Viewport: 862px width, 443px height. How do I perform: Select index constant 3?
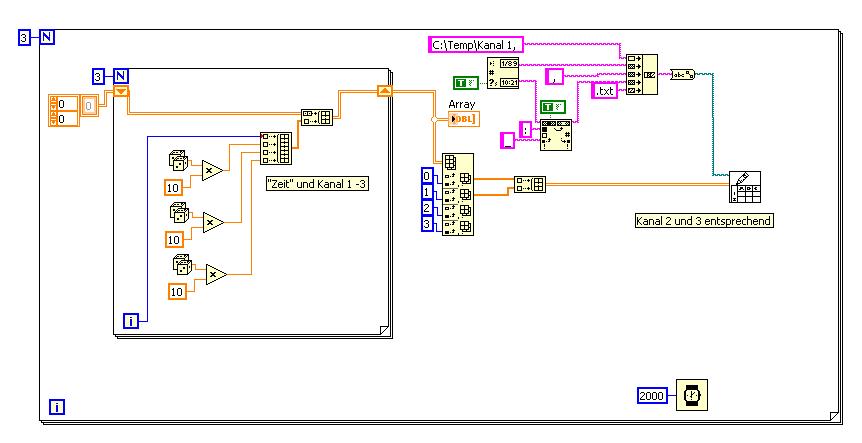(x=427, y=224)
